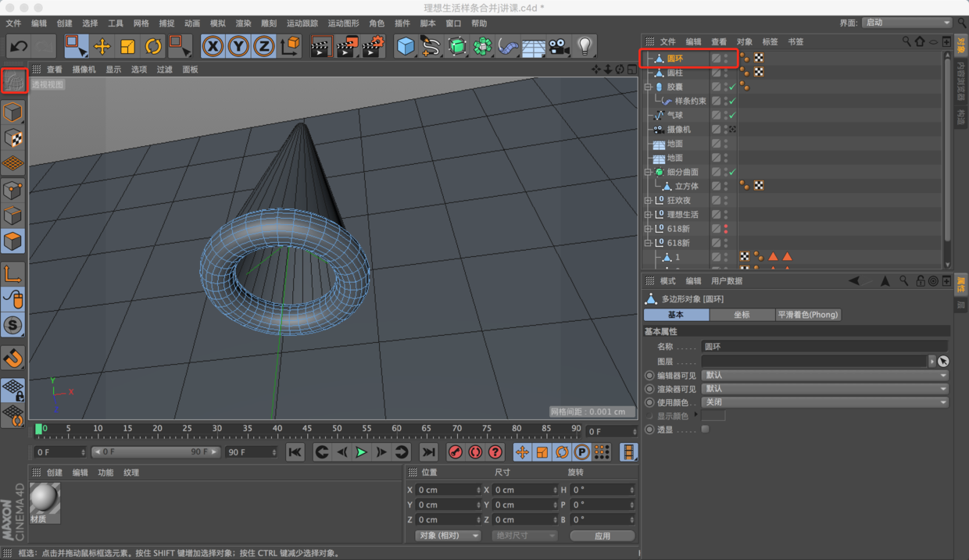
Task: Toggle X axis lock
Action: coord(213,47)
